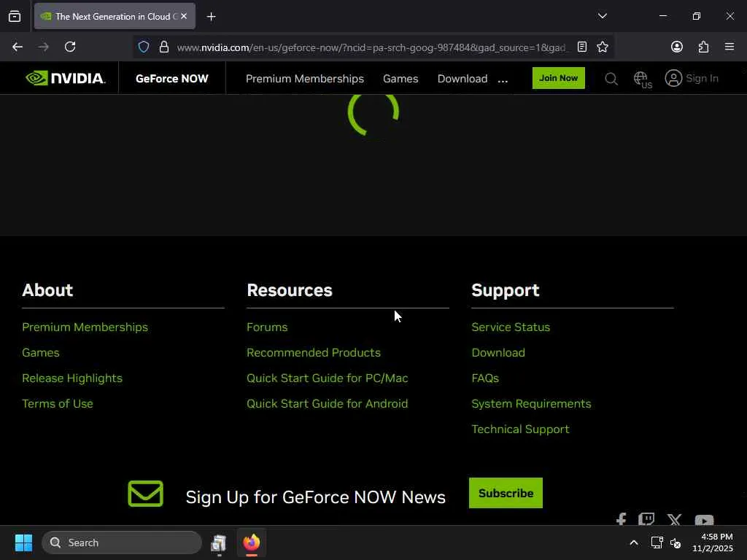Open Recommended Products link
This screenshot has width=747, height=560.
click(314, 352)
